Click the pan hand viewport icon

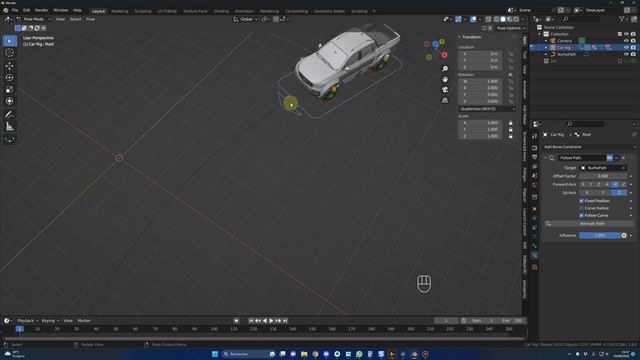(x=445, y=79)
